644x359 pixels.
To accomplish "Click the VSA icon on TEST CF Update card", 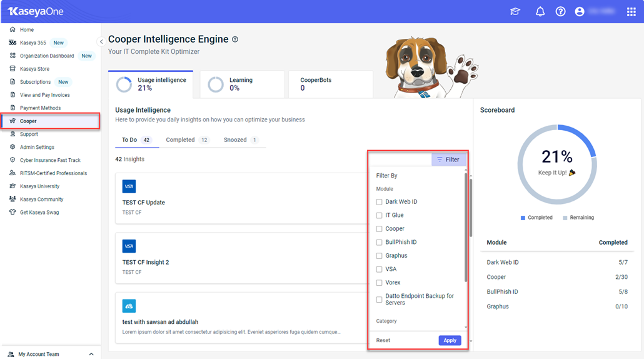I will pos(129,186).
